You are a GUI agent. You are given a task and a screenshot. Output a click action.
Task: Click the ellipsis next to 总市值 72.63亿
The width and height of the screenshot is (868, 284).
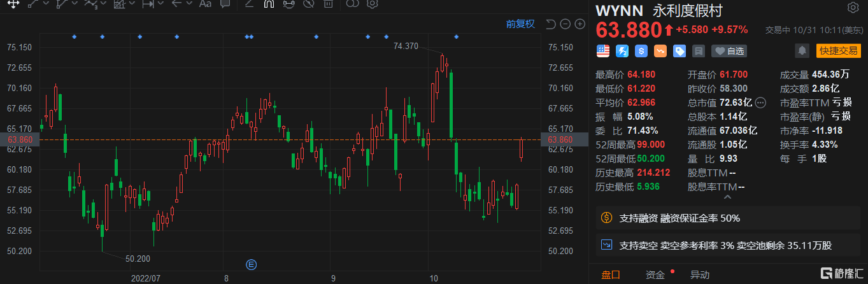pyautogui.click(x=760, y=102)
